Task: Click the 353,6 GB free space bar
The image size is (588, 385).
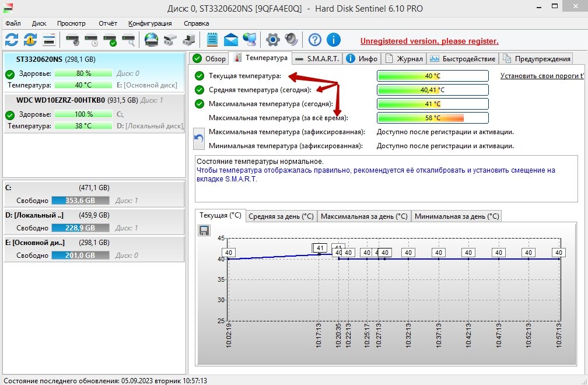Action: [80, 201]
